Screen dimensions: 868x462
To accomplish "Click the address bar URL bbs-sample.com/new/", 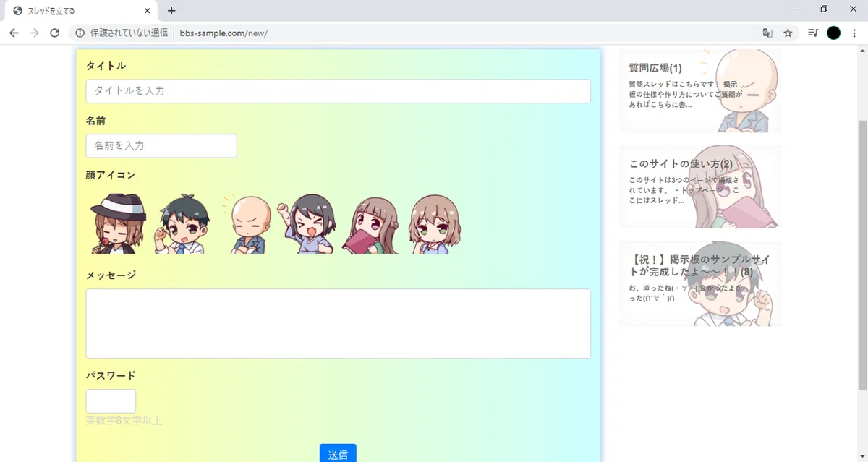I will tap(224, 33).
